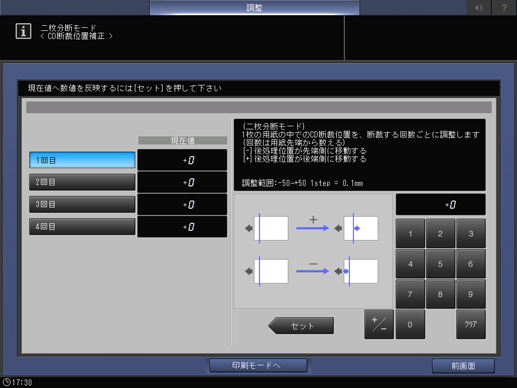
Task: Click the 調整範囲 -50~+50 text
Action: [x=302, y=183]
